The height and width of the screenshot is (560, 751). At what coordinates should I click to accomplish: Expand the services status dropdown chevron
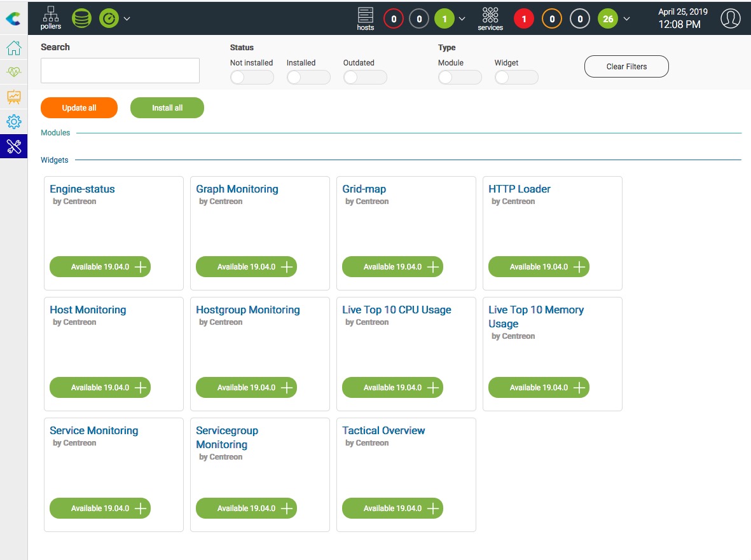pyautogui.click(x=627, y=19)
